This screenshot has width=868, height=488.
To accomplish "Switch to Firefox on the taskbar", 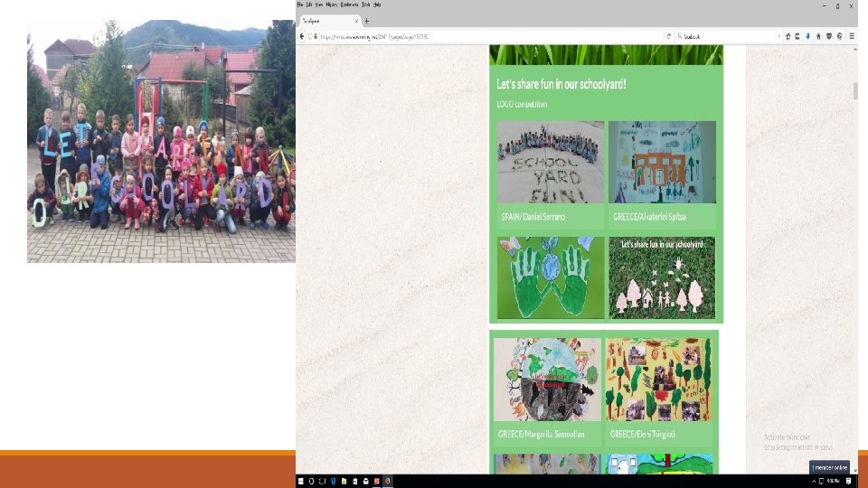I will [388, 482].
